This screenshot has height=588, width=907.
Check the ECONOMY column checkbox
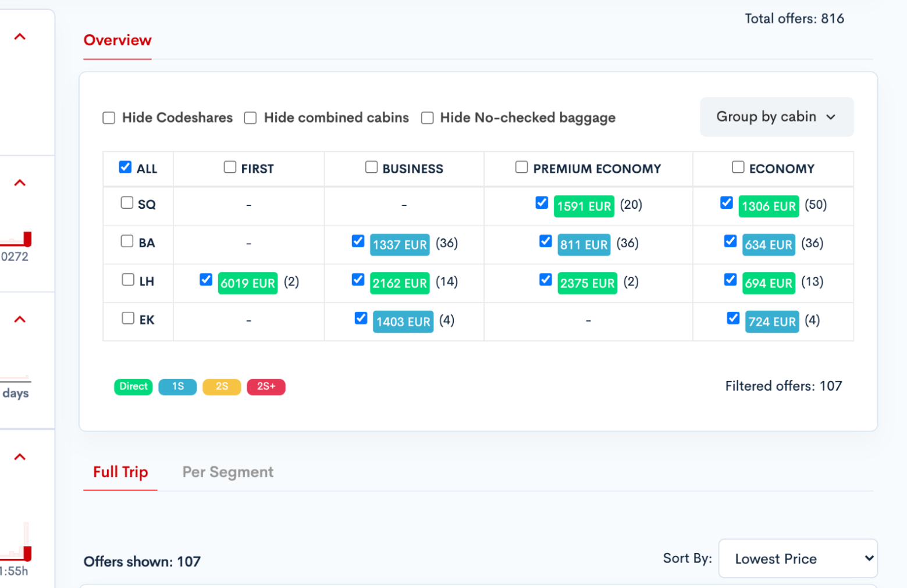click(738, 167)
